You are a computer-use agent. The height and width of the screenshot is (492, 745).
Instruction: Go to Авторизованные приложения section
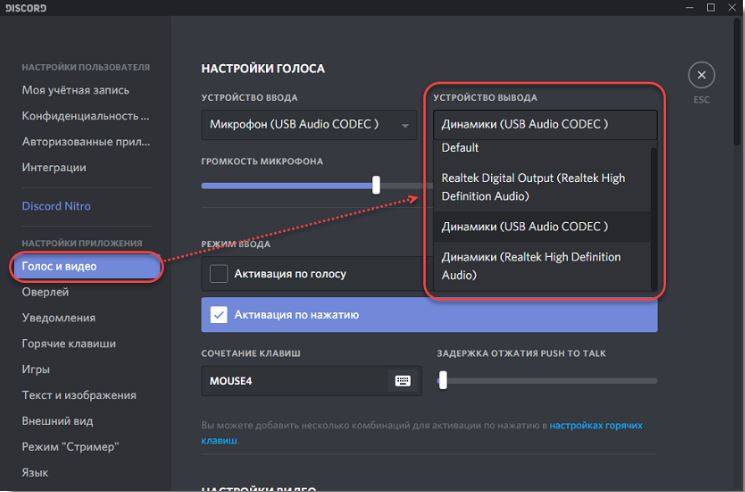[86, 142]
